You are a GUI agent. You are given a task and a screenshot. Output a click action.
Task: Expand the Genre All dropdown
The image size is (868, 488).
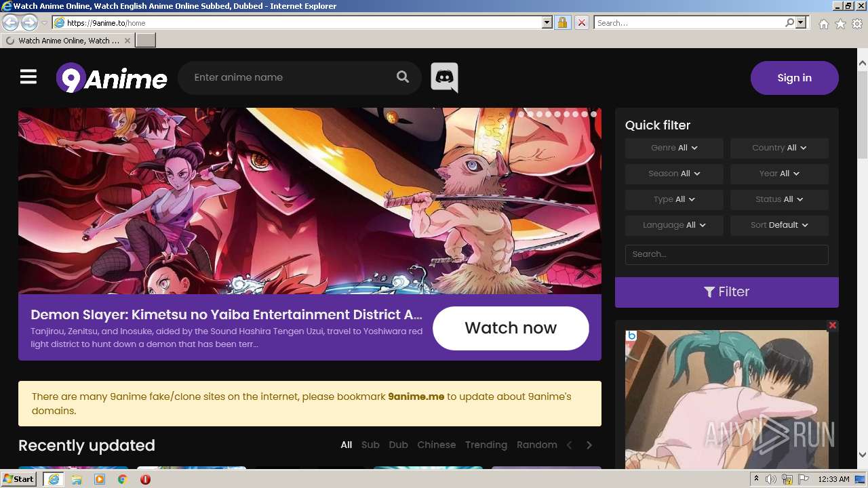(674, 148)
